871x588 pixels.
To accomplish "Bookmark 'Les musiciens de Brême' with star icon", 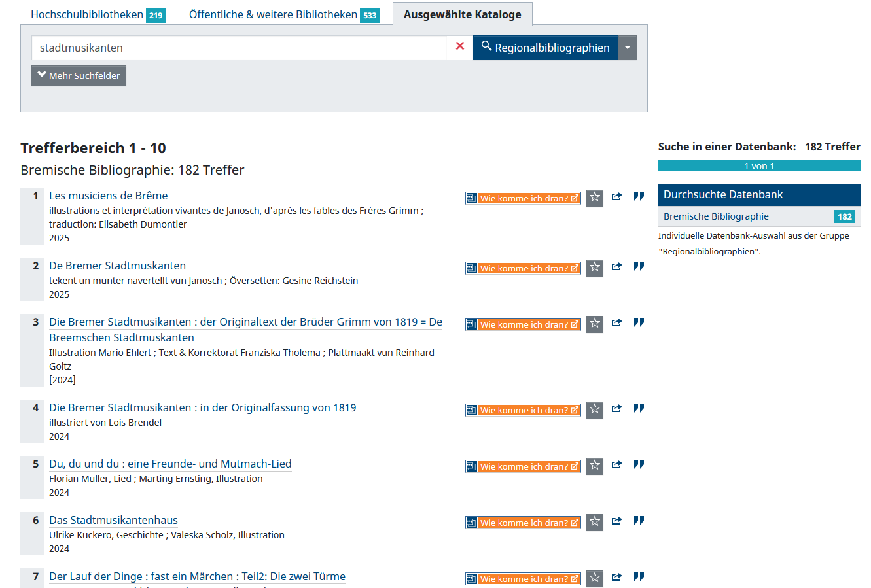I will [594, 198].
